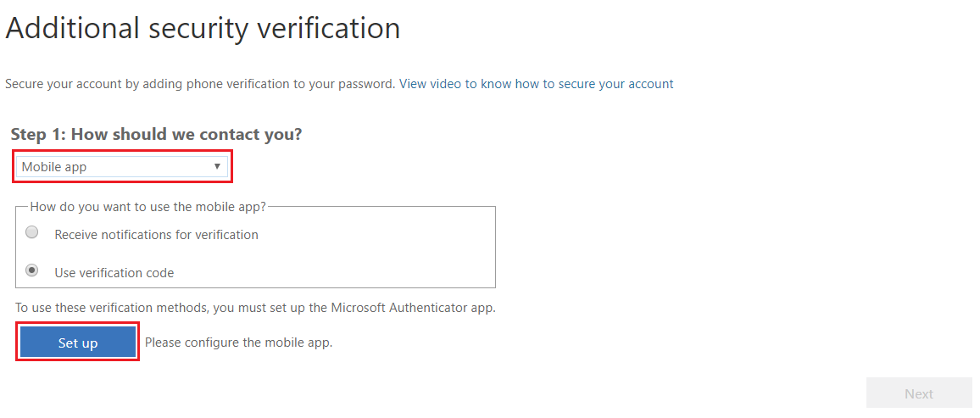980x418 pixels.
Task: Open the Mobile app contact method dropdown
Action: (x=123, y=167)
